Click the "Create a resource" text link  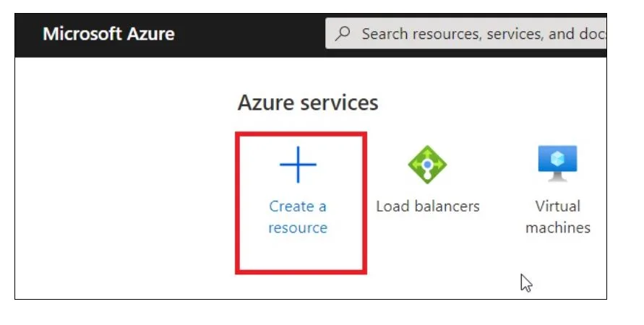click(298, 217)
